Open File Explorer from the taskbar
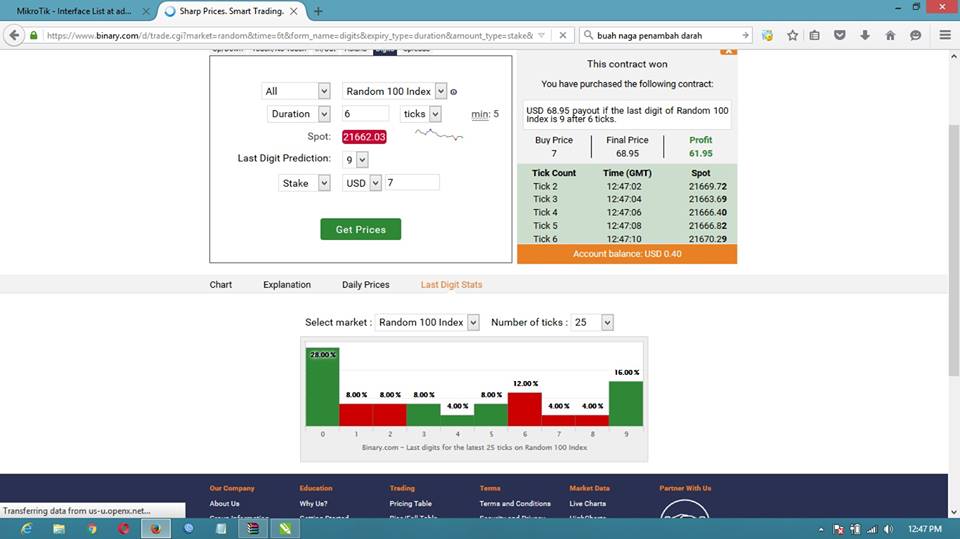The image size is (960, 539). [x=59, y=529]
